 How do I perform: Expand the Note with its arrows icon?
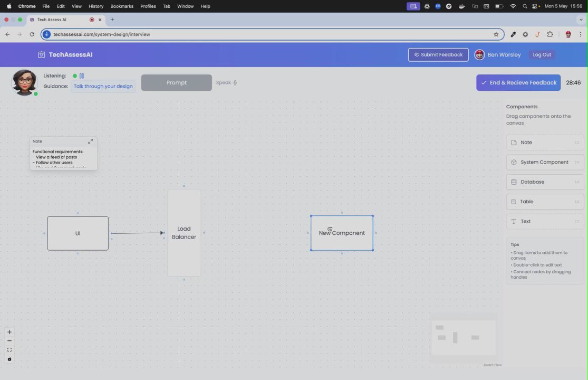[x=90, y=141]
